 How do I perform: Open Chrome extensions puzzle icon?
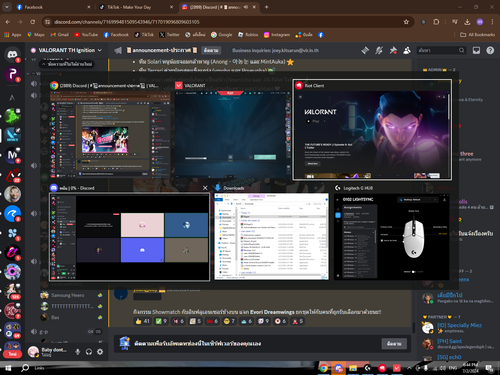coord(436,22)
